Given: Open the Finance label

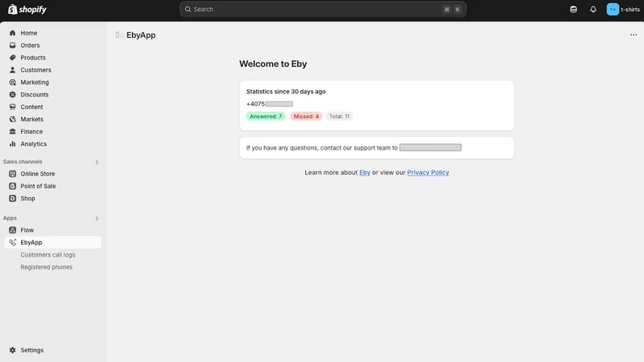Looking at the screenshot, I should [x=31, y=131].
